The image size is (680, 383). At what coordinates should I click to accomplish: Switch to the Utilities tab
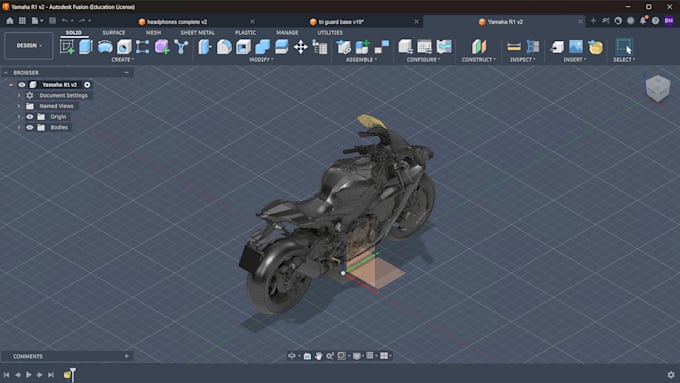(x=330, y=33)
